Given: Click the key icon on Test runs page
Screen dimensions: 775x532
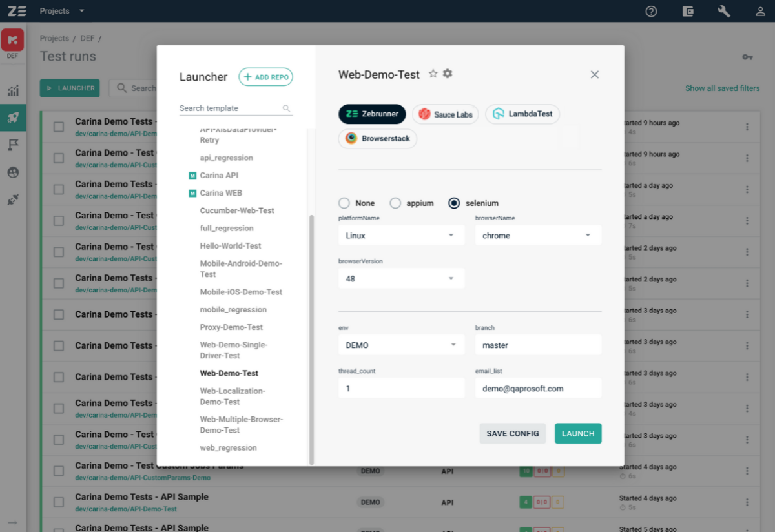Looking at the screenshot, I should coord(747,57).
